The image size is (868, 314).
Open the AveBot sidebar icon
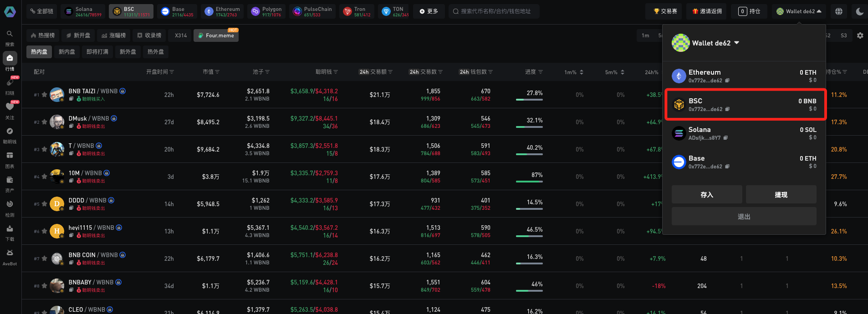coord(10,253)
